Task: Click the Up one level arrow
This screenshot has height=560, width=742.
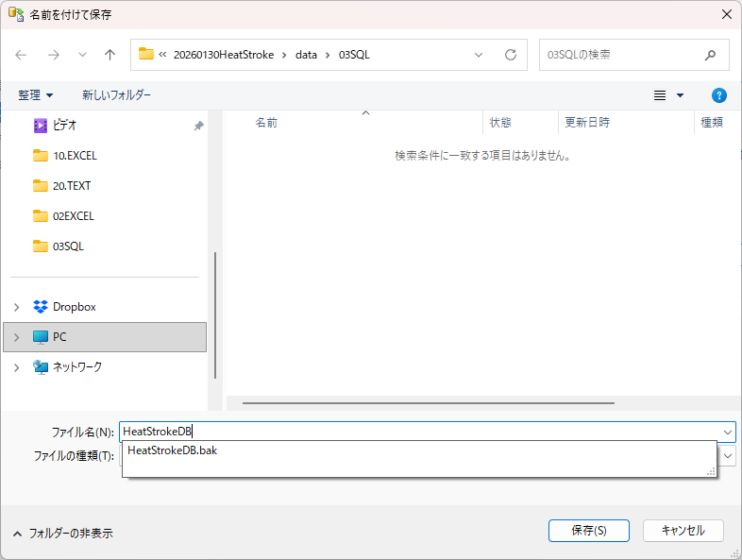Action: pyautogui.click(x=110, y=55)
